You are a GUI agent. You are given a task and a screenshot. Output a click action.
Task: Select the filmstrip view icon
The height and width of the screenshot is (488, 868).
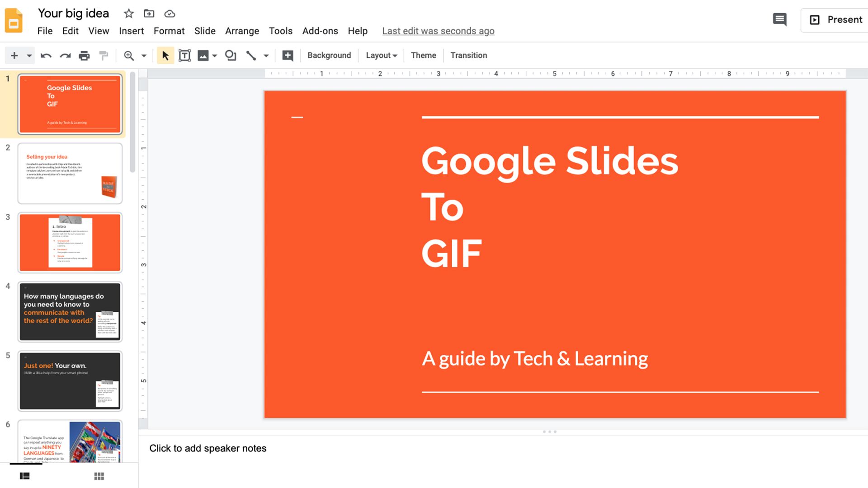tap(25, 476)
